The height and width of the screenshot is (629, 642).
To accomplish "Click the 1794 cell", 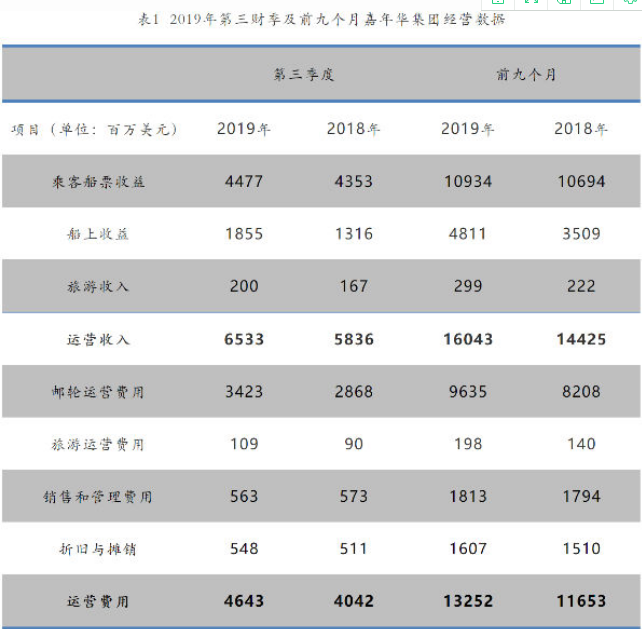I will pos(581,497).
